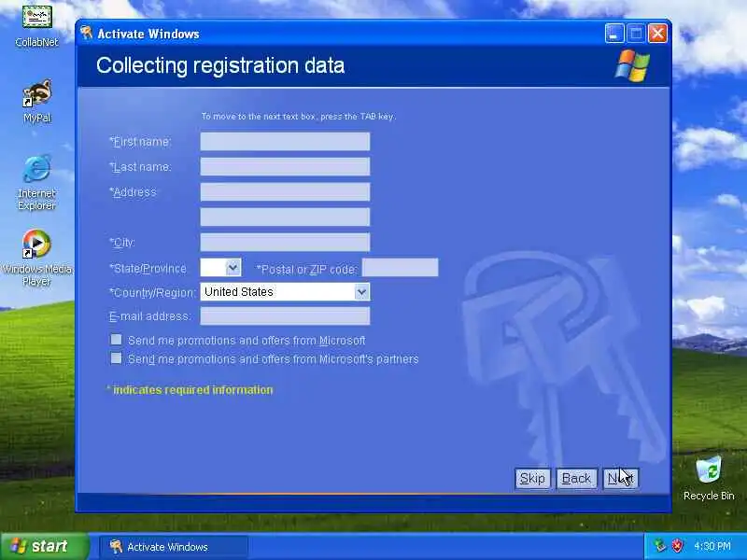Open the CollabNet desktop icon
747x560 pixels.
click(36, 26)
